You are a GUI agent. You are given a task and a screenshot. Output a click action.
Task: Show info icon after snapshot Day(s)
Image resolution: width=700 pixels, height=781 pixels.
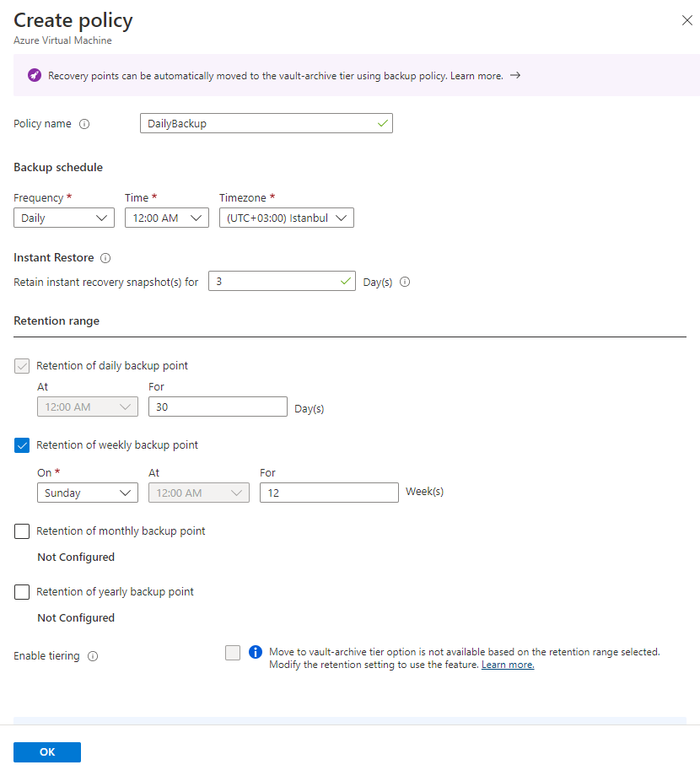coord(405,282)
